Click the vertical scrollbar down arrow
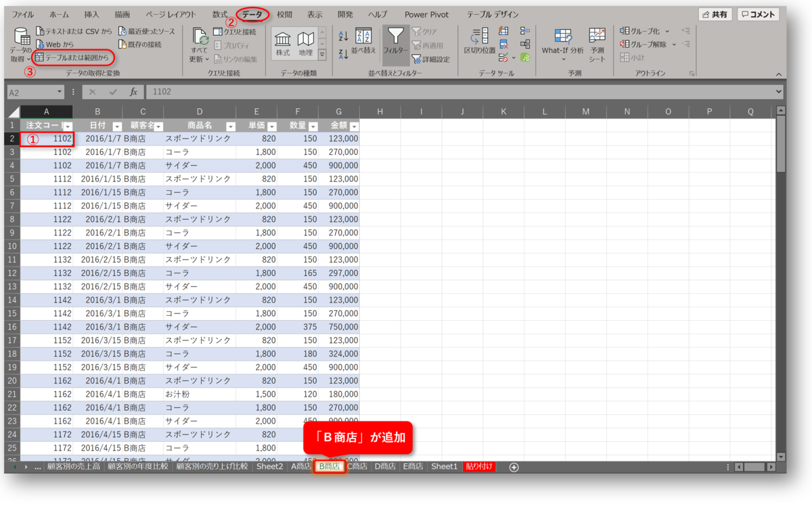Viewport: 812px width, 519px height. click(781, 457)
